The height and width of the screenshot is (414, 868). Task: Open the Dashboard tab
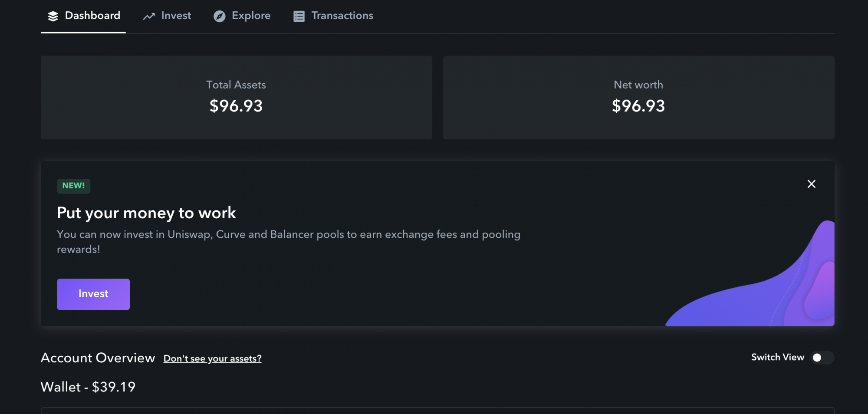pyautogui.click(x=83, y=16)
